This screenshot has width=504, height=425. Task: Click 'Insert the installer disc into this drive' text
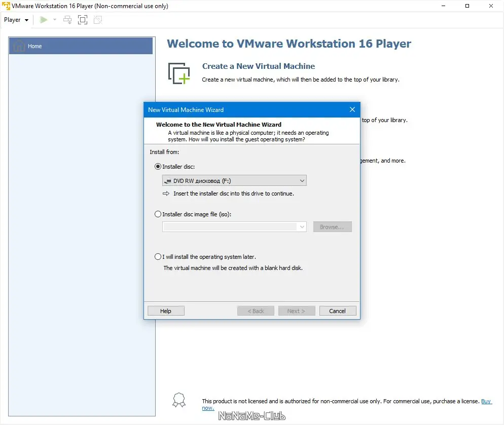point(234,194)
